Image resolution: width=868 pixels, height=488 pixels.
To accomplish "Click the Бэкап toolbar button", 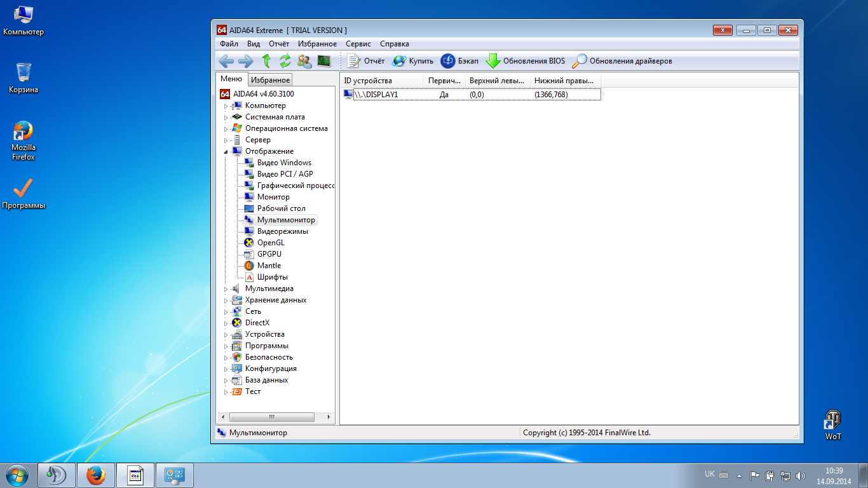I will point(459,61).
